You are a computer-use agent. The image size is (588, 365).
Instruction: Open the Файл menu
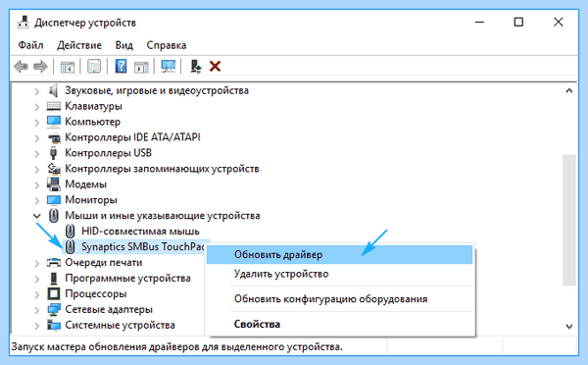click(x=30, y=45)
